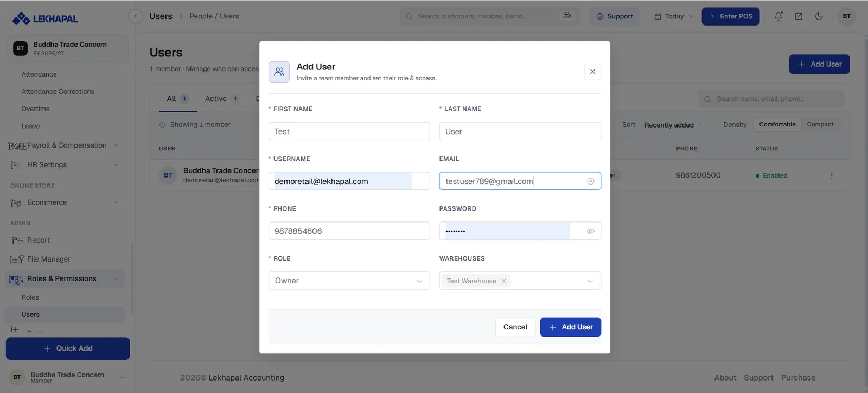The image size is (868, 393).
Task: Open Leave in the sidebar
Action: coord(30,126)
